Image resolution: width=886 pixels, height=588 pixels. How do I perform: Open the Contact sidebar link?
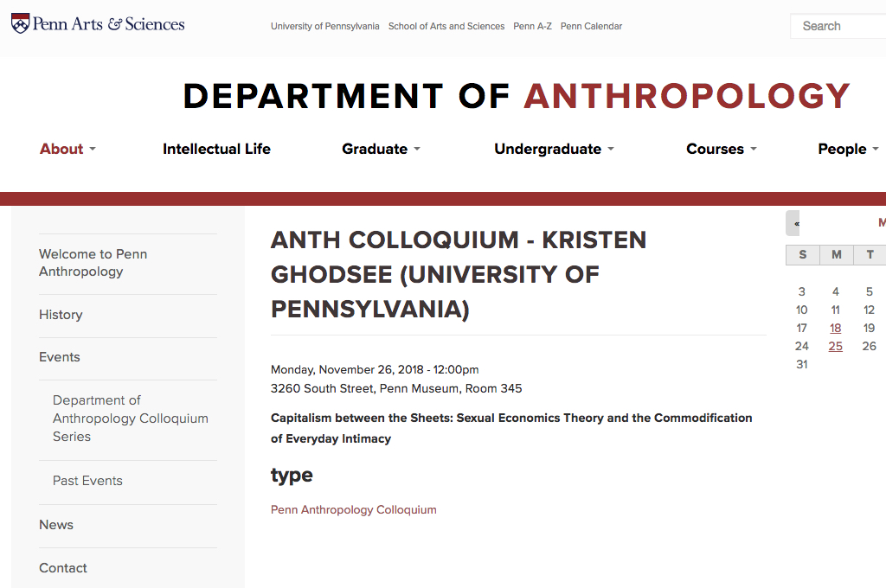click(x=62, y=568)
